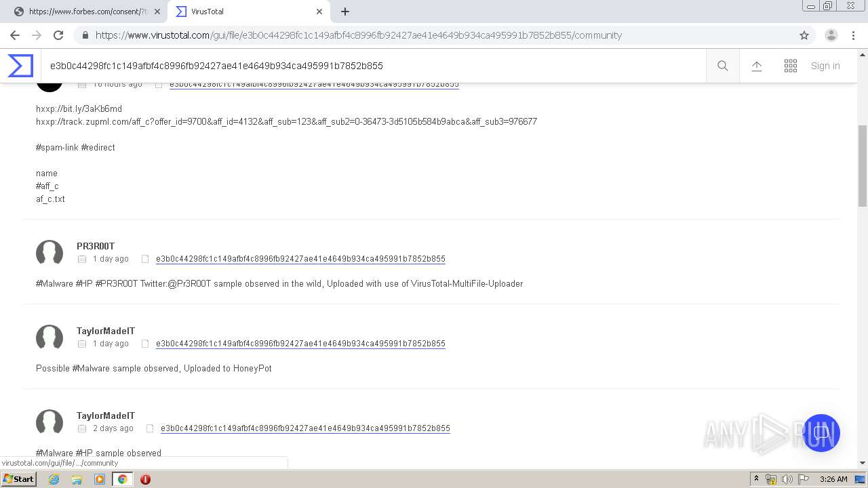Click first TaylorMadeIT username (1 day ago)
Screen dimensions: 868x488
pyautogui.click(x=106, y=331)
